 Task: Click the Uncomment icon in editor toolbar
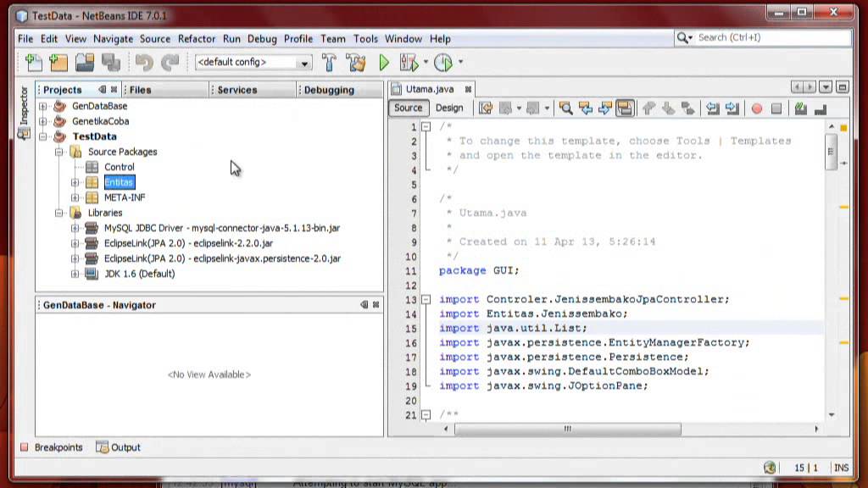tap(821, 108)
